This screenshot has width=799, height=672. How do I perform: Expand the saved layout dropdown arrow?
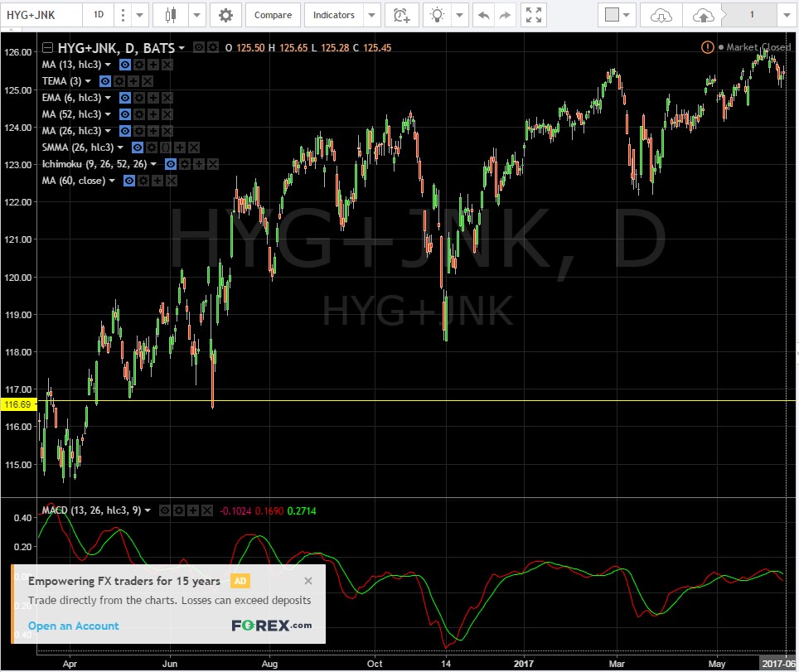[786, 15]
